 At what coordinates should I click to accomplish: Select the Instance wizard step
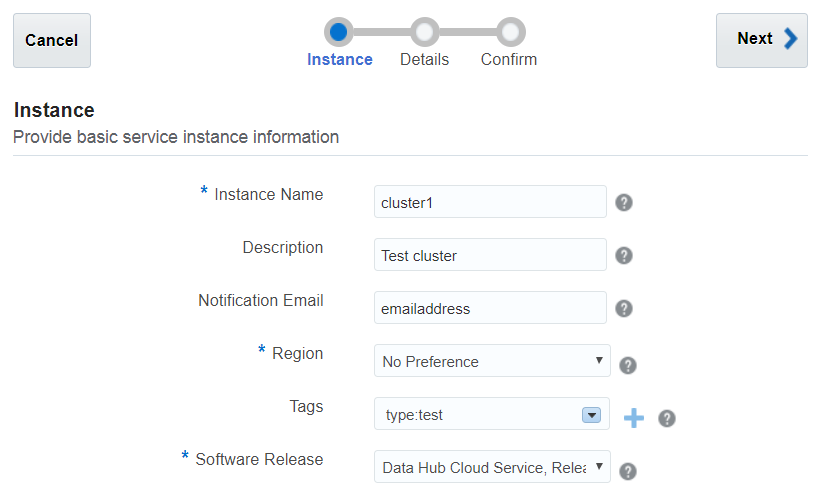(340, 59)
